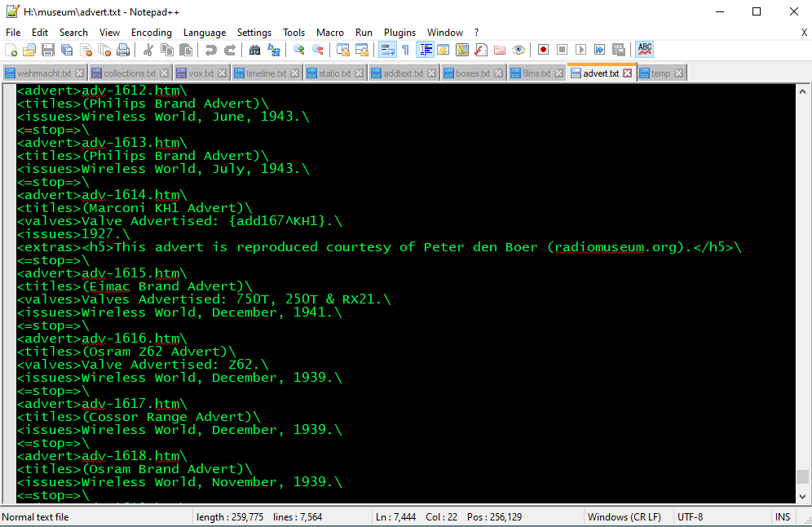Click the Ln : 7,444 status bar field
This screenshot has width=812, height=527.
coord(395,517)
